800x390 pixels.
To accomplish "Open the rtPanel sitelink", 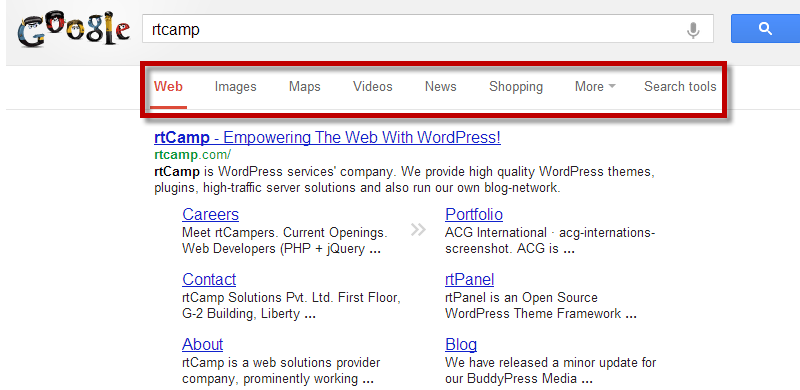I will [469, 279].
